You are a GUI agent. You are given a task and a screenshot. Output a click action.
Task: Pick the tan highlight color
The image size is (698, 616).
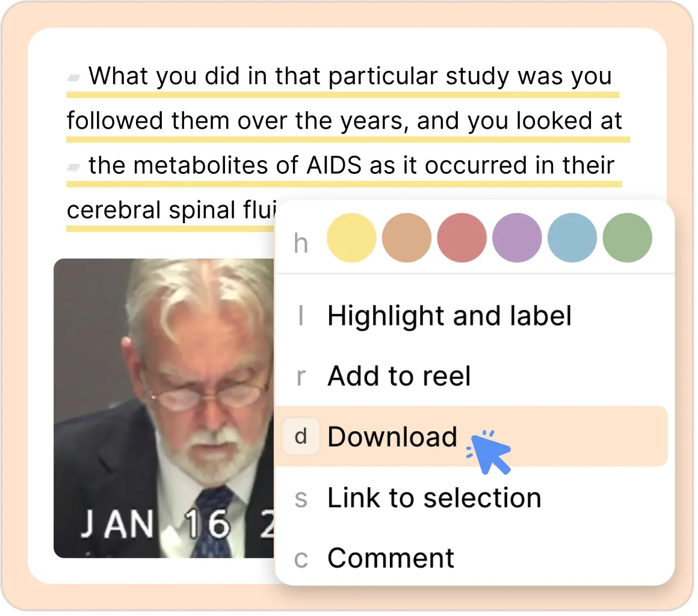(408, 239)
